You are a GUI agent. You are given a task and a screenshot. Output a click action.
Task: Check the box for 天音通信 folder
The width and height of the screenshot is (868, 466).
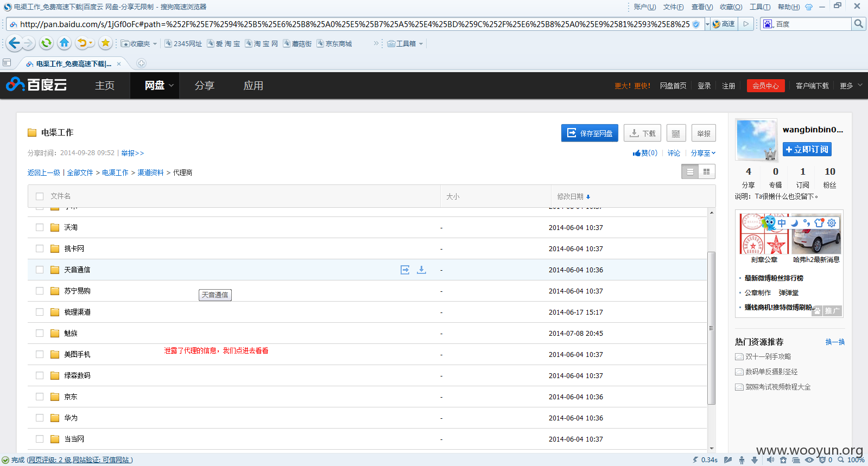[x=40, y=270]
